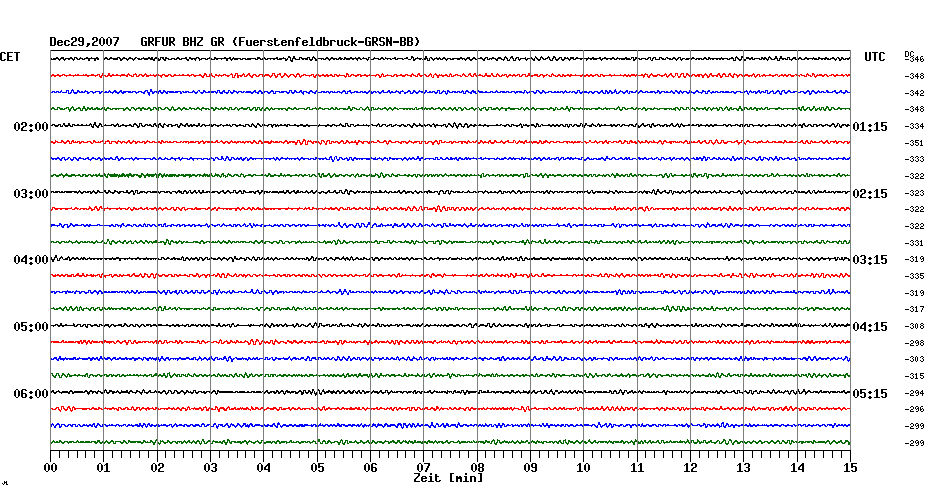
Task: Click the DC offset value -334
Action: point(915,126)
